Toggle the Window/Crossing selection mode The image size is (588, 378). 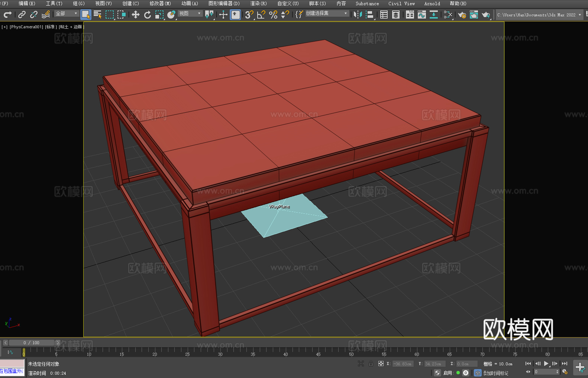tap(122, 14)
